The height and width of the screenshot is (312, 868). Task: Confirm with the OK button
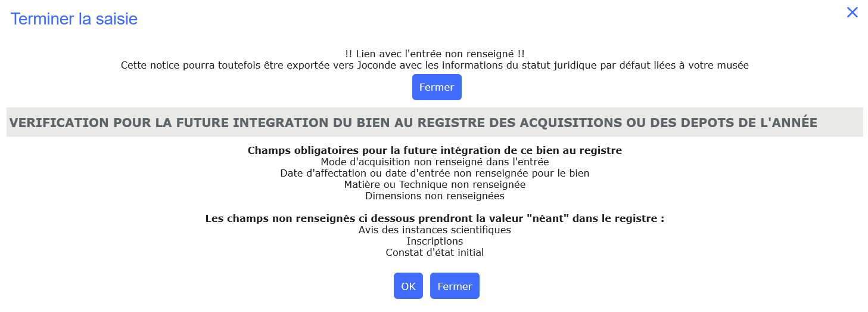tap(408, 286)
